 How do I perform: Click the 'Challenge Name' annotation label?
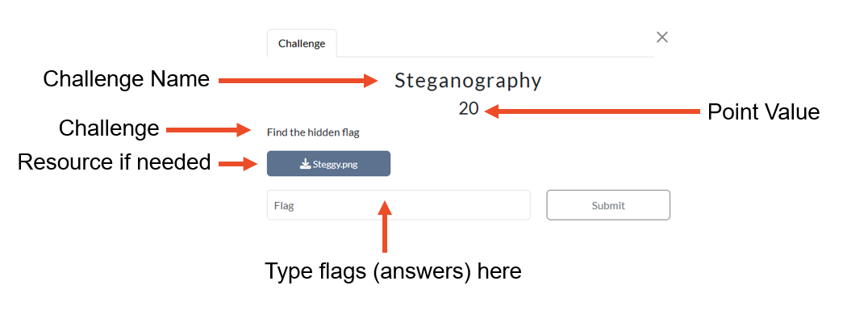[126, 79]
